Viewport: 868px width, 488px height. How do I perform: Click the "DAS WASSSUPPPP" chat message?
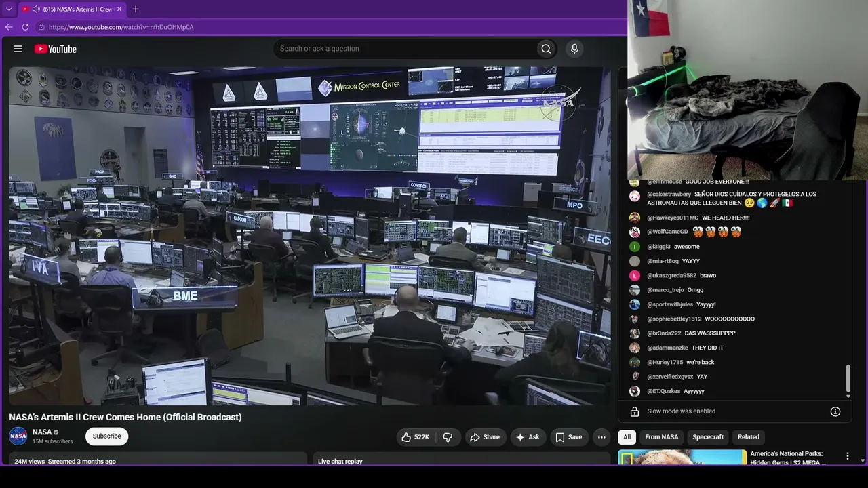pyautogui.click(x=710, y=333)
